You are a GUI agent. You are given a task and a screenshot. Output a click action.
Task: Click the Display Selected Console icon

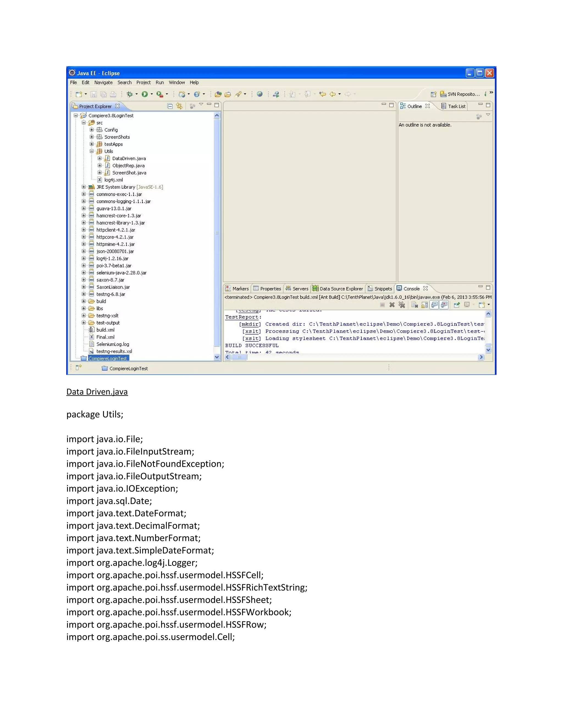pos(467,305)
